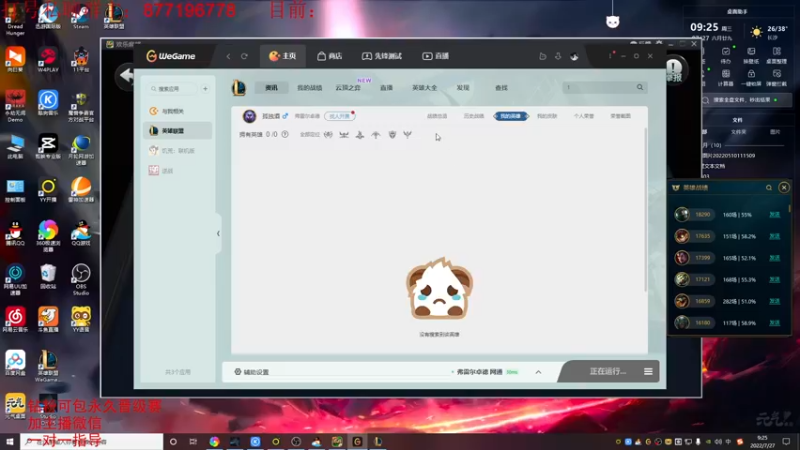This screenshot has width=800, height=450.
Task: Open the 腾讯QQ desktop shortcut
Action: click(15, 234)
